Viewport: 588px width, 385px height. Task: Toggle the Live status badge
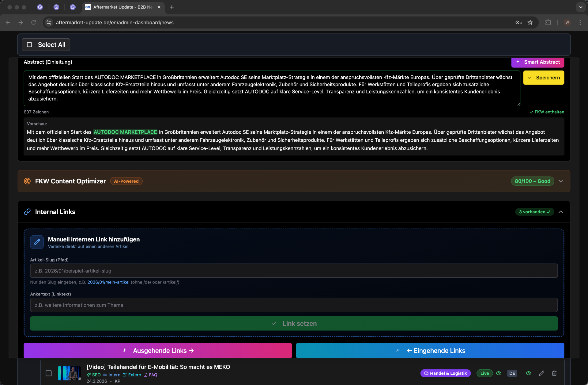pos(484,373)
